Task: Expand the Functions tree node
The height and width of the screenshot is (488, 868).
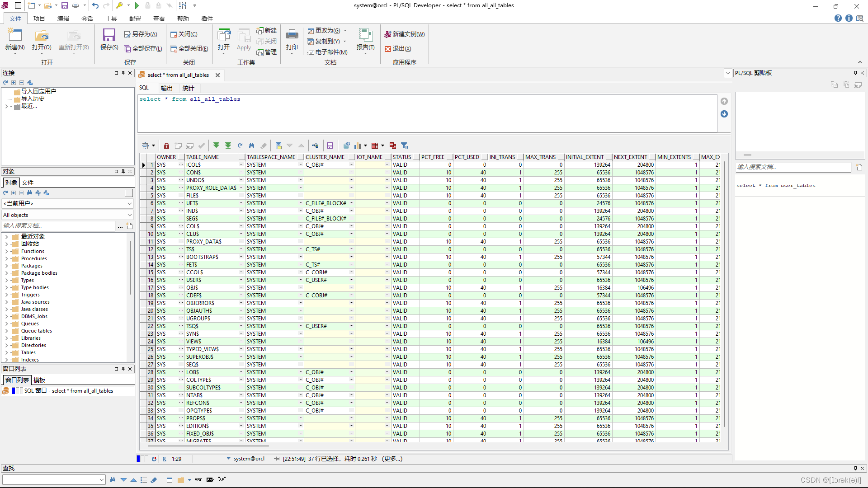Action: click(6, 251)
